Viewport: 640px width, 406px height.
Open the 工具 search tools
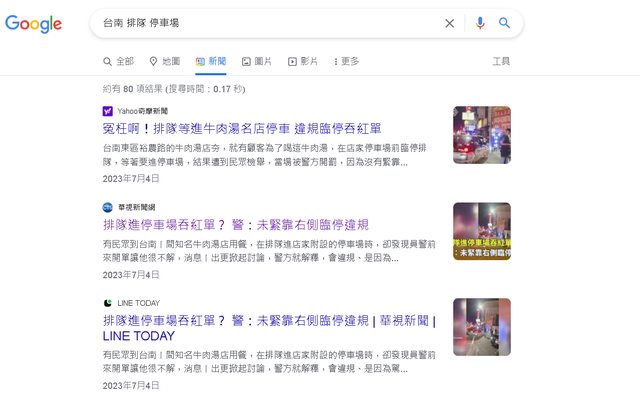pyautogui.click(x=501, y=61)
